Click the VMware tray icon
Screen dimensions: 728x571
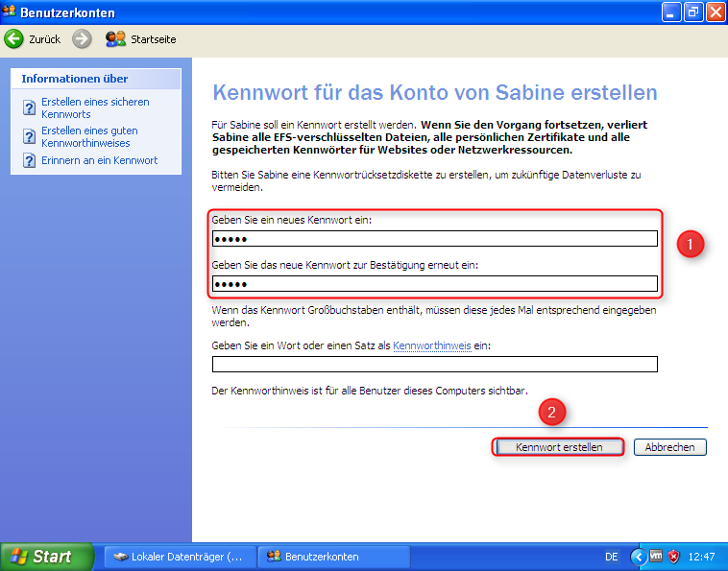click(656, 556)
